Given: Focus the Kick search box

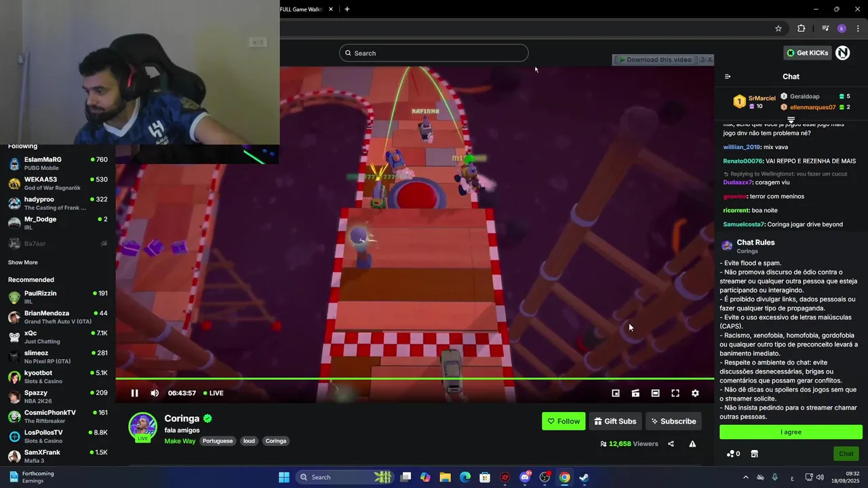Looking at the screenshot, I should tap(434, 53).
